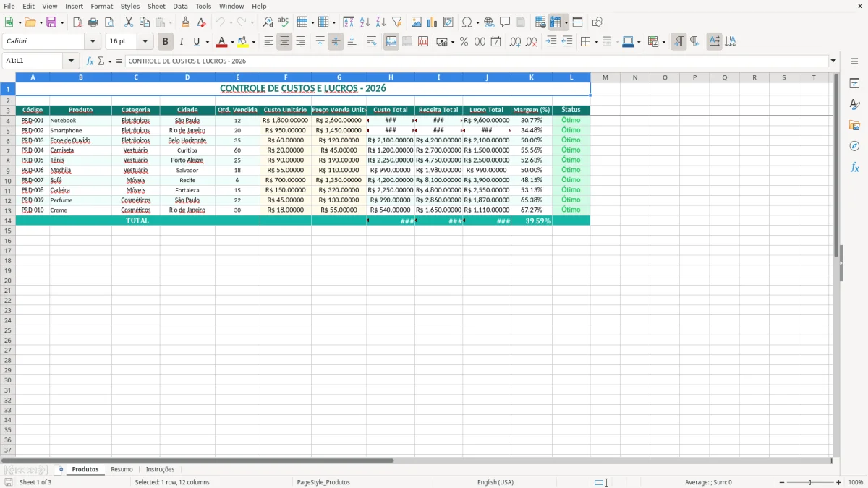Expand the Name Box dropdown

71,61
